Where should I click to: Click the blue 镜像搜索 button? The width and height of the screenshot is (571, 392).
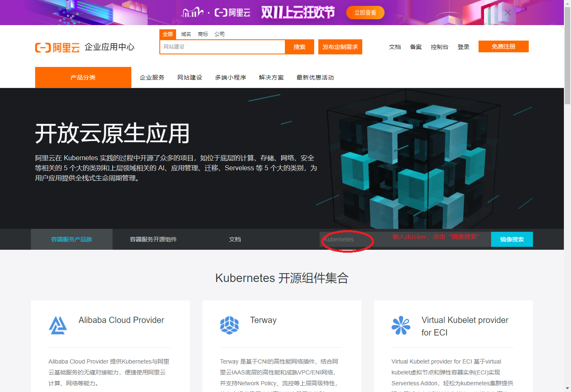click(x=512, y=239)
